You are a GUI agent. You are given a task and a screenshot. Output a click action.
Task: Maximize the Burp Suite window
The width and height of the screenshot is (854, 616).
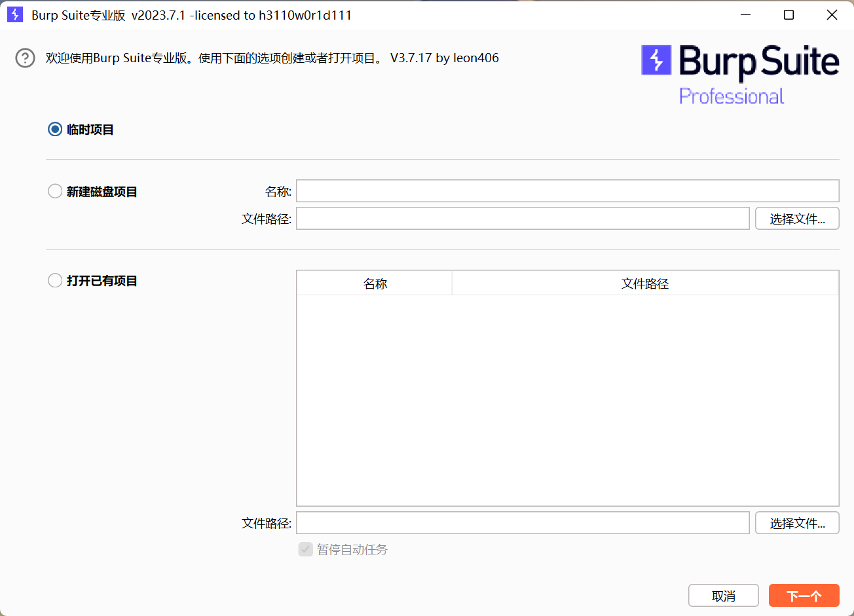coord(789,15)
